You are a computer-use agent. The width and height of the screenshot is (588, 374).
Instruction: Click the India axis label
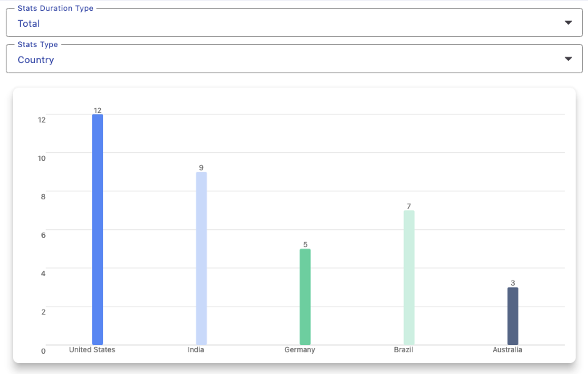pyautogui.click(x=196, y=350)
